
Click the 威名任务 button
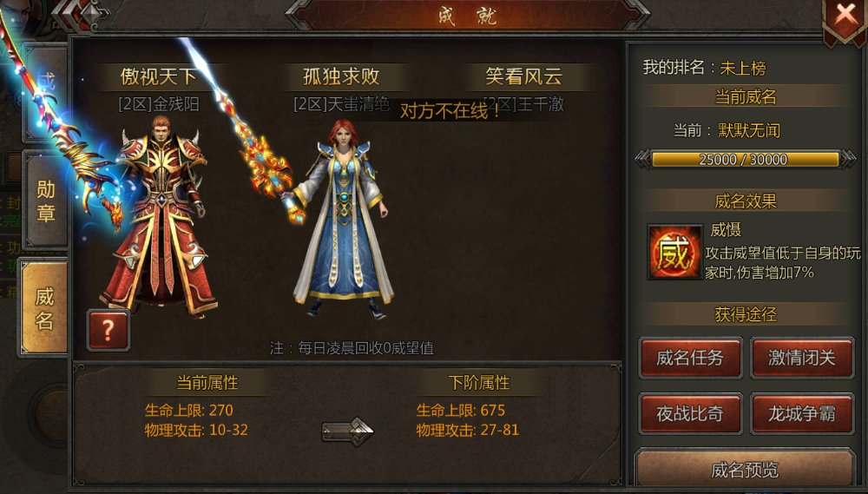690,358
